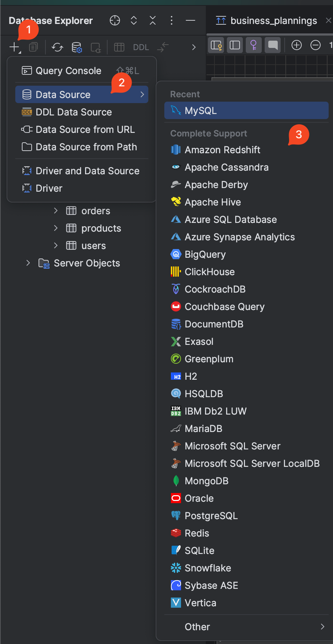Image resolution: width=333 pixels, height=644 pixels.
Task: Switch to the business_plannings tab
Action: click(273, 21)
